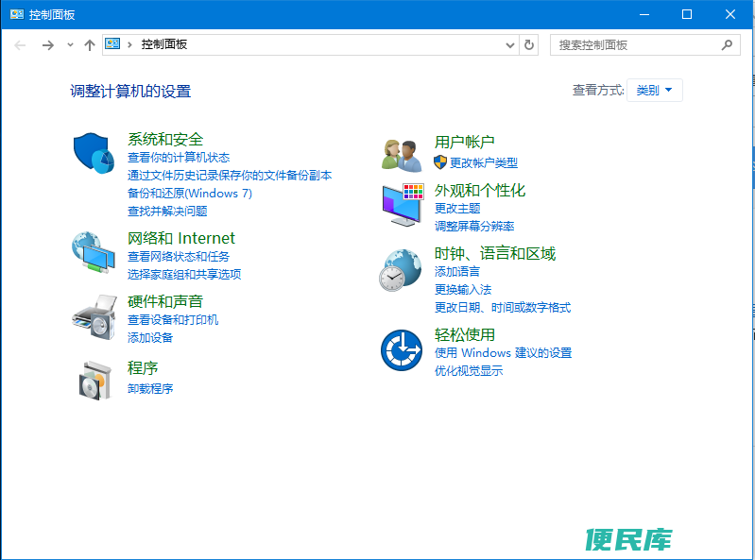This screenshot has width=755, height=560.
Task: Open the recent locations dropdown arrow
Action: (x=70, y=45)
